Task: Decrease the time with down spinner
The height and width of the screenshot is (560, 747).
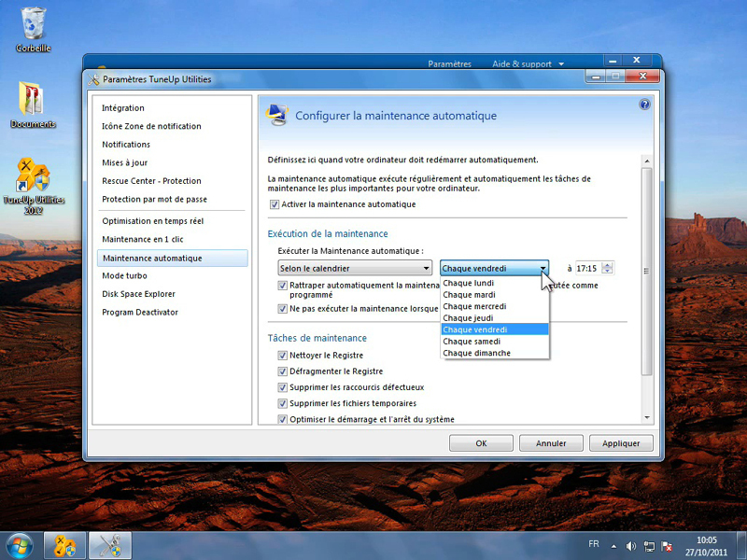Action: [608, 272]
